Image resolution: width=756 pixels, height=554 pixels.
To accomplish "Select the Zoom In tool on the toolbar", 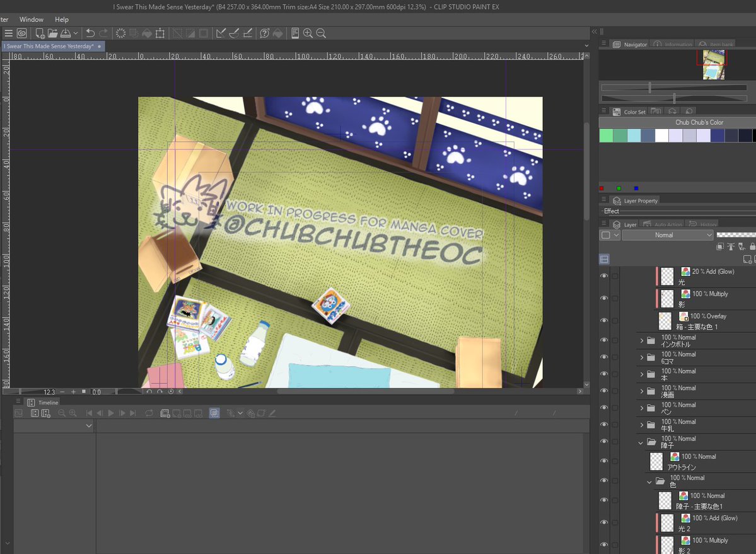I will tap(308, 33).
